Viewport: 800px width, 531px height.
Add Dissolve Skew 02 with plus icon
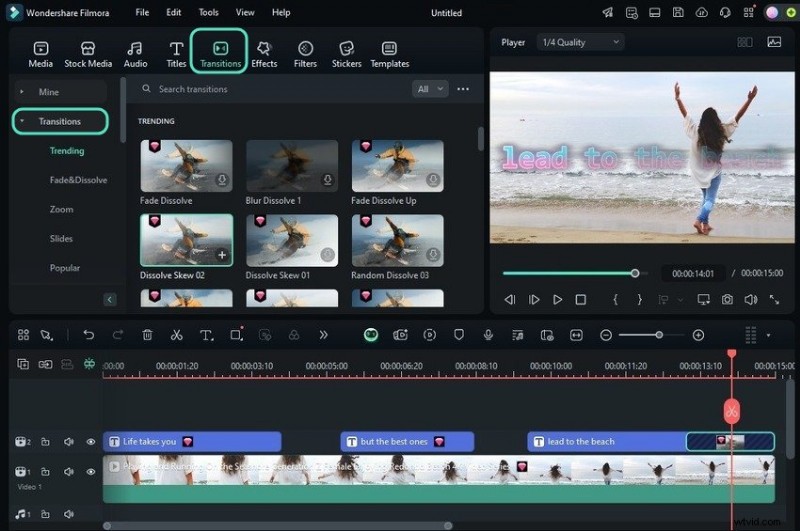[x=222, y=255]
